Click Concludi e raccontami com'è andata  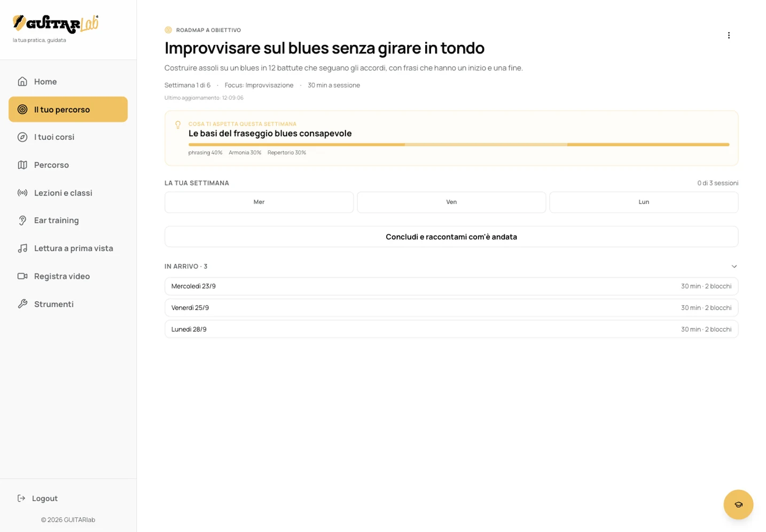pos(451,237)
